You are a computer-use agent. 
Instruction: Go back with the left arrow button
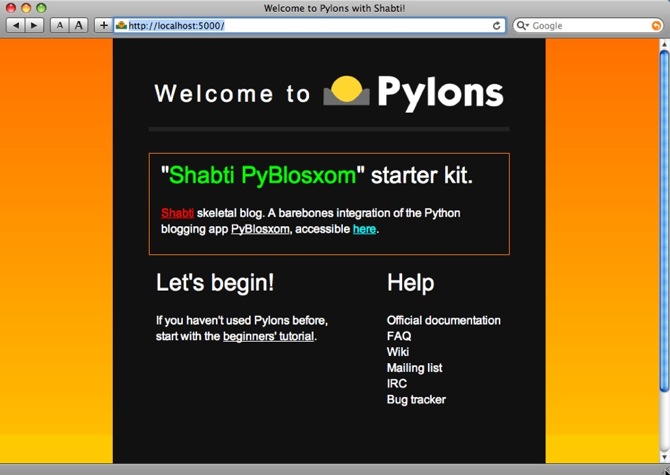click(16, 26)
